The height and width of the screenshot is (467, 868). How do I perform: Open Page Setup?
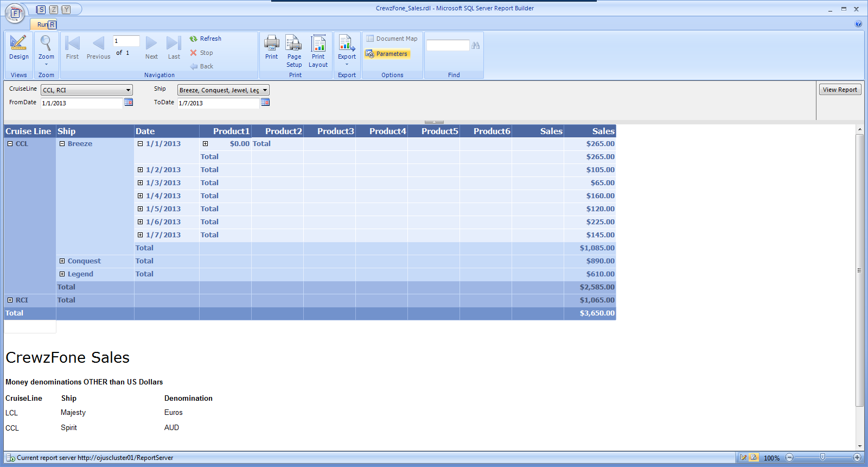point(294,51)
